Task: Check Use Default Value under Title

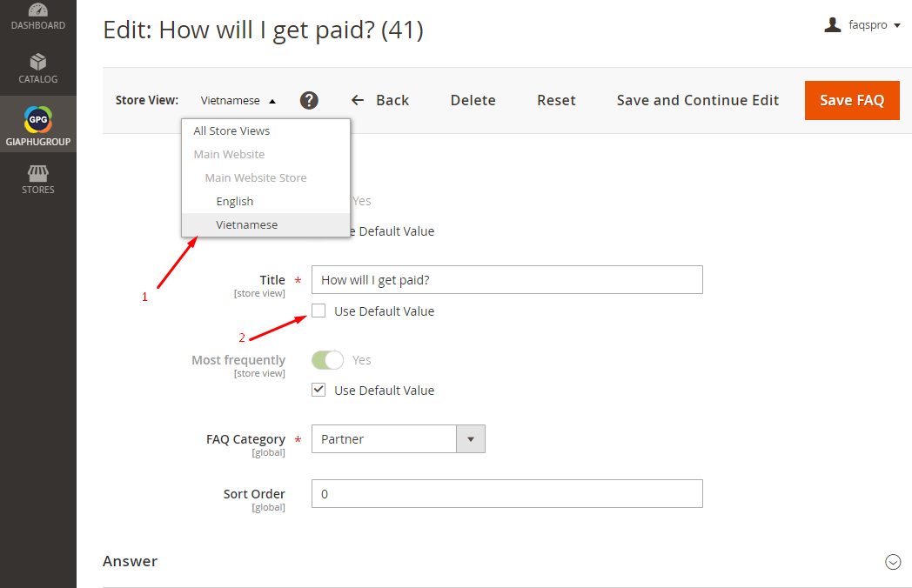Action: click(319, 311)
